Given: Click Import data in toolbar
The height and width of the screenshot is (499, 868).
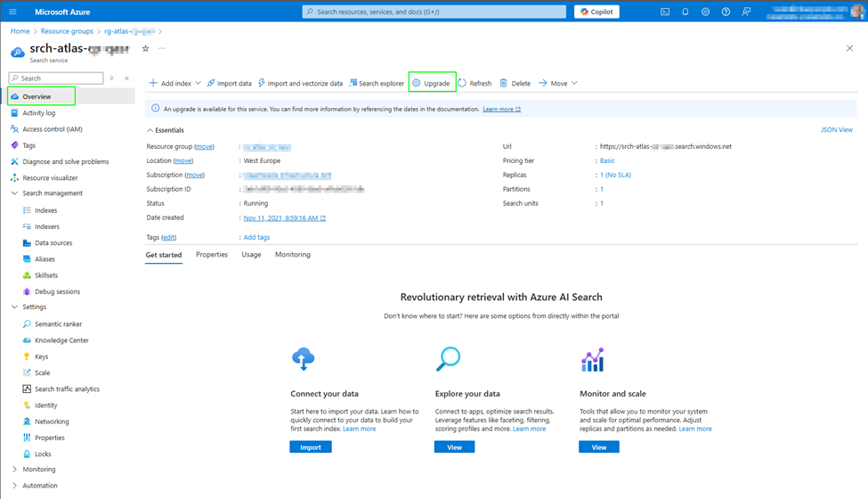Looking at the screenshot, I should point(229,83).
